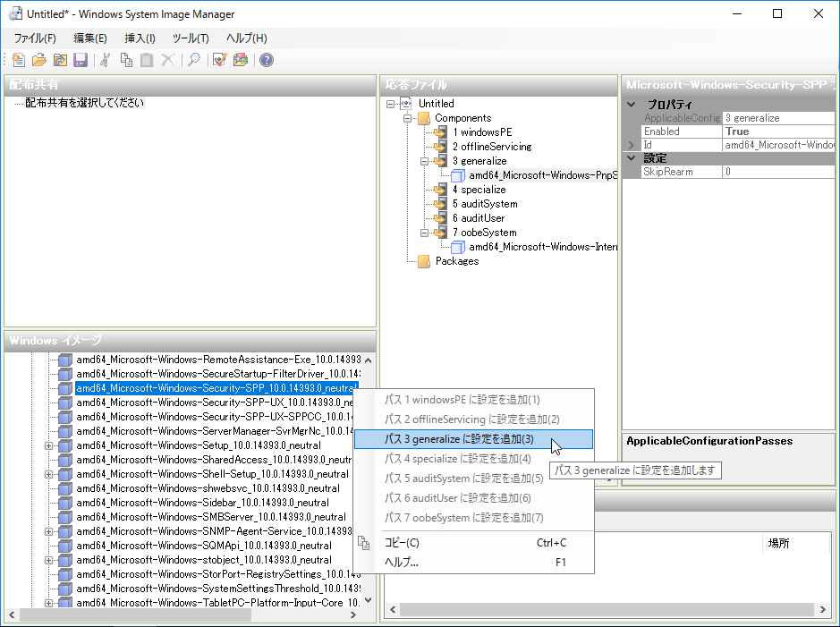Viewport: 840px width, 627px height.
Task: Click messages pane horizontal scrollbar left arrow
Action: pyautogui.click(x=394, y=610)
